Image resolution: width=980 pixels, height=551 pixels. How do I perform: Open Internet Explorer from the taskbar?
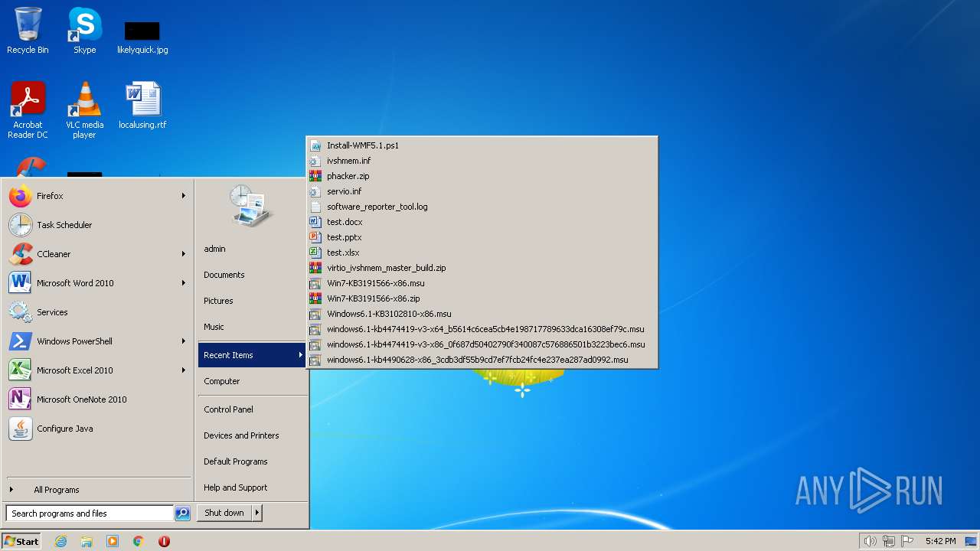coord(60,541)
